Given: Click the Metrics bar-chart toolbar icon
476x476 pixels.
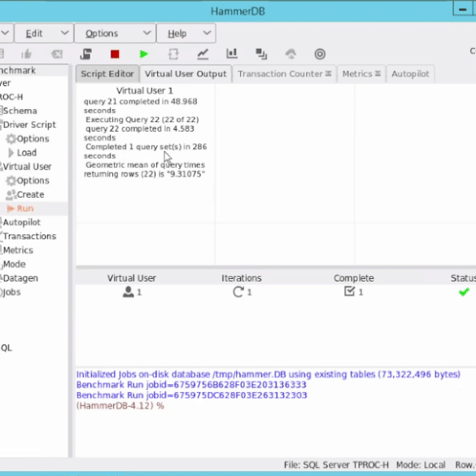Looking at the screenshot, I should [x=232, y=54].
